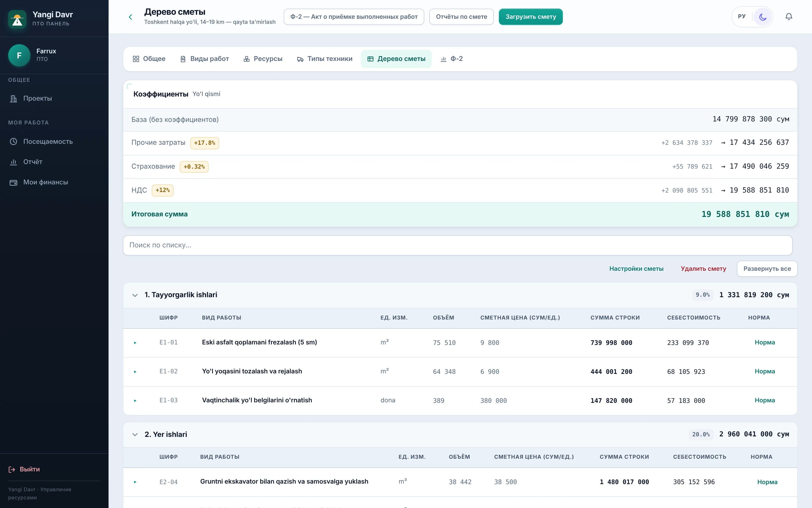
Task: Expand row E1-02 triangle
Action: [x=135, y=372]
